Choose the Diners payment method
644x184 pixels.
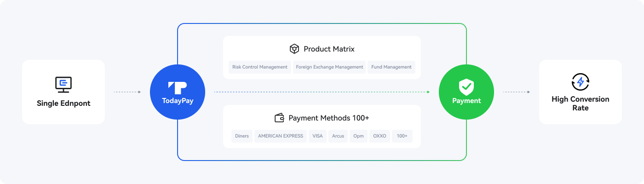tap(242, 136)
